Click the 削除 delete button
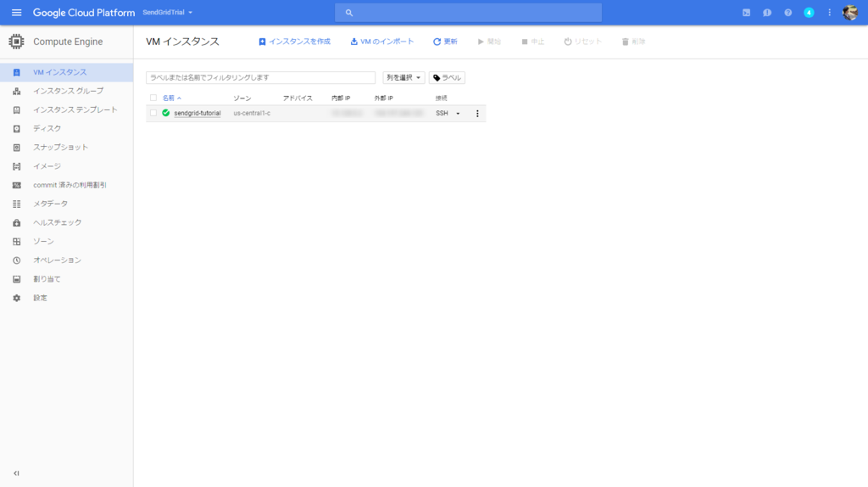This screenshot has width=868, height=487. coord(634,42)
